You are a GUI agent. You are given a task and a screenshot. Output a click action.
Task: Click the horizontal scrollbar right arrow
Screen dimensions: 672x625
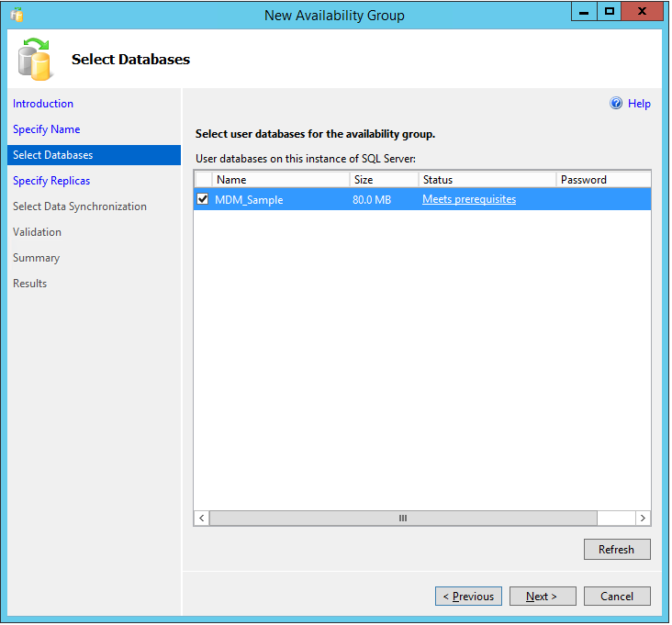643,518
